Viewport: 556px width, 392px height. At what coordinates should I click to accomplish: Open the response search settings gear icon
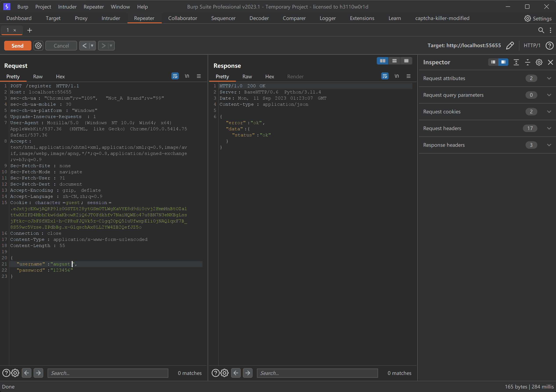[224, 373]
